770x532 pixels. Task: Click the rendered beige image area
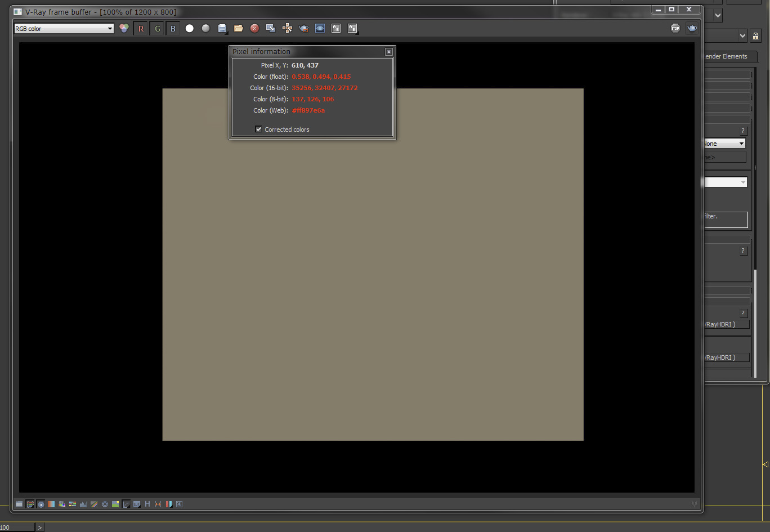pos(373,264)
